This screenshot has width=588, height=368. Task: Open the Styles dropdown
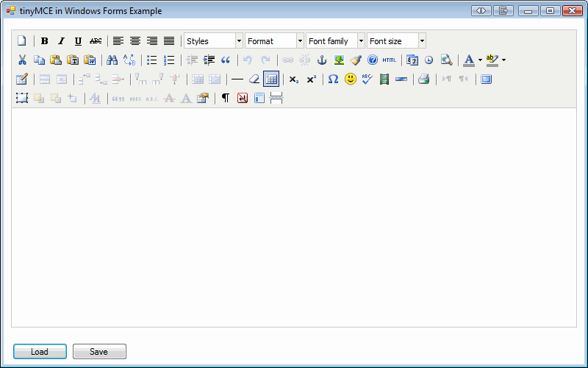point(213,41)
